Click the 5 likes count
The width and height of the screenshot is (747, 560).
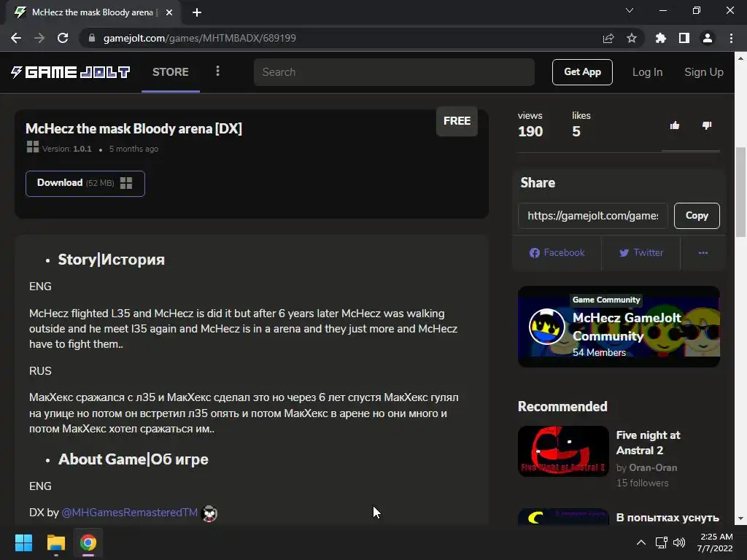(x=576, y=131)
